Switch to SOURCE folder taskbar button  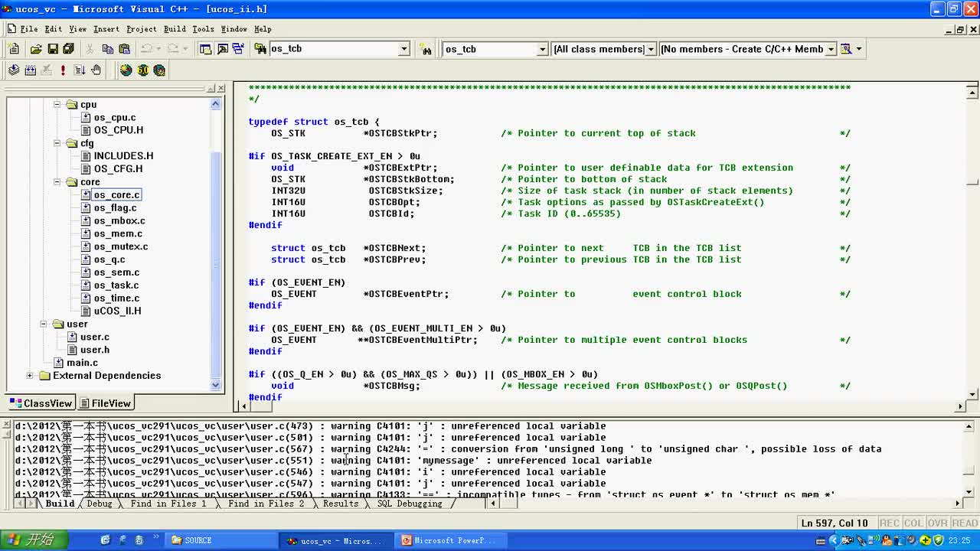[x=223, y=540]
